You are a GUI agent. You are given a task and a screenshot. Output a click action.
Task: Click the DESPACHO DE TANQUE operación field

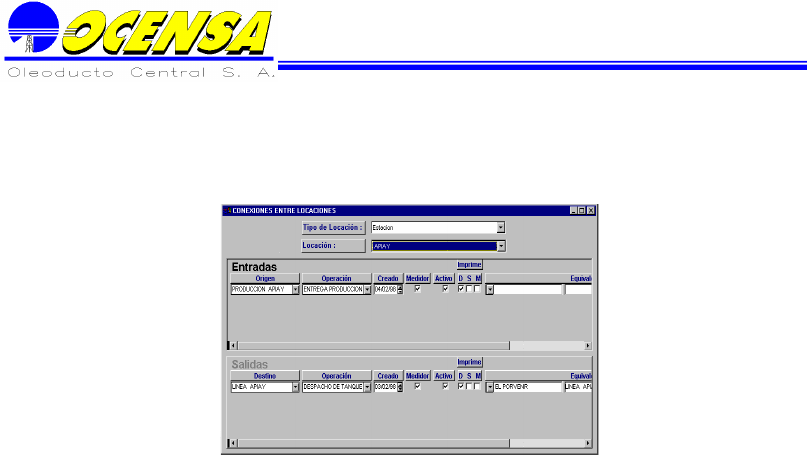click(x=333, y=387)
